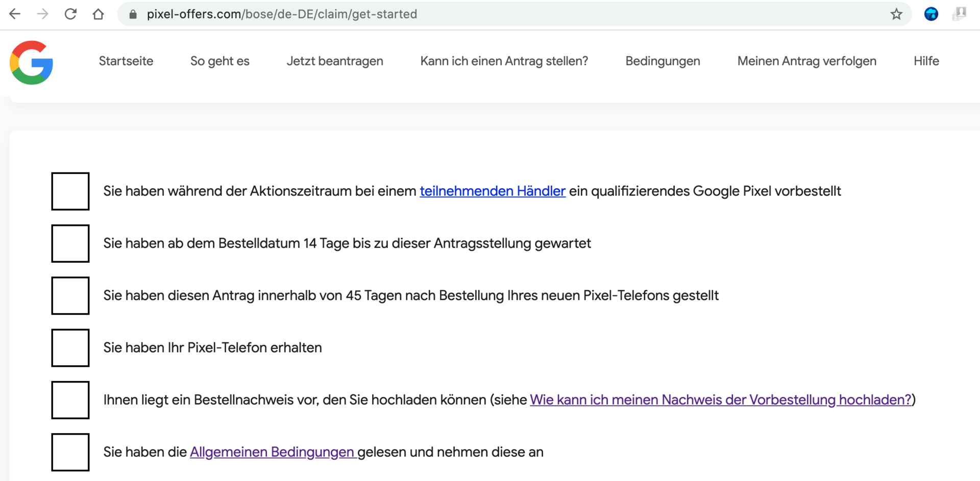
Task: Click the Google G logo
Action: [x=31, y=62]
